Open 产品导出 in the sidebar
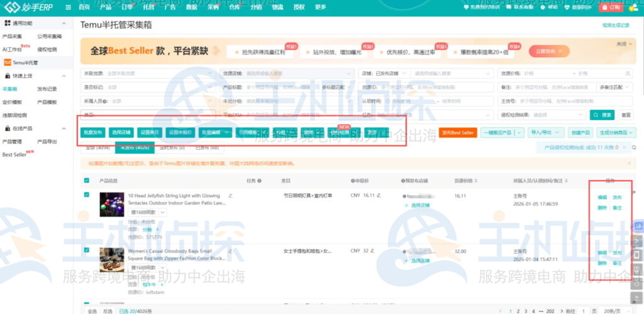The height and width of the screenshot is (314, 644). [47, 142]
